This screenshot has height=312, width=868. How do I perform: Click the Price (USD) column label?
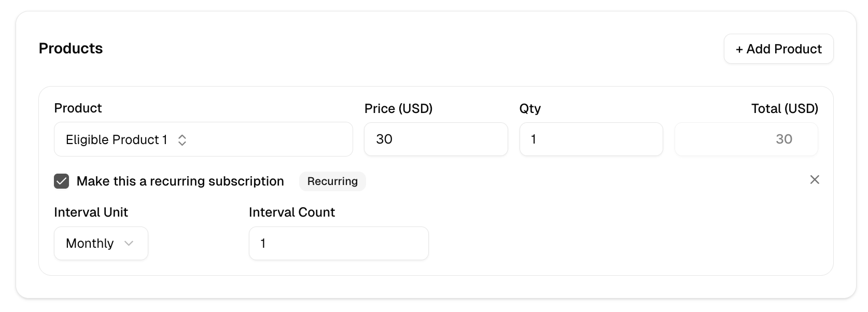398,109
